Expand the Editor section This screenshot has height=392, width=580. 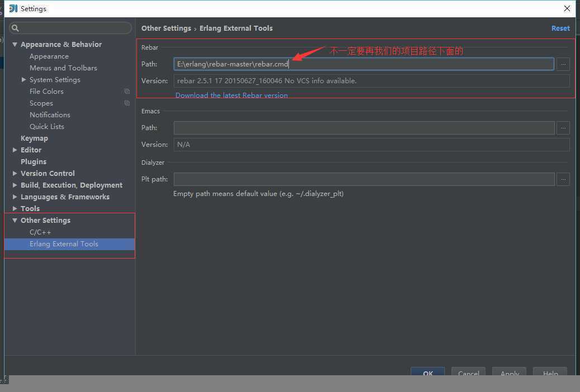click(15, 150)
